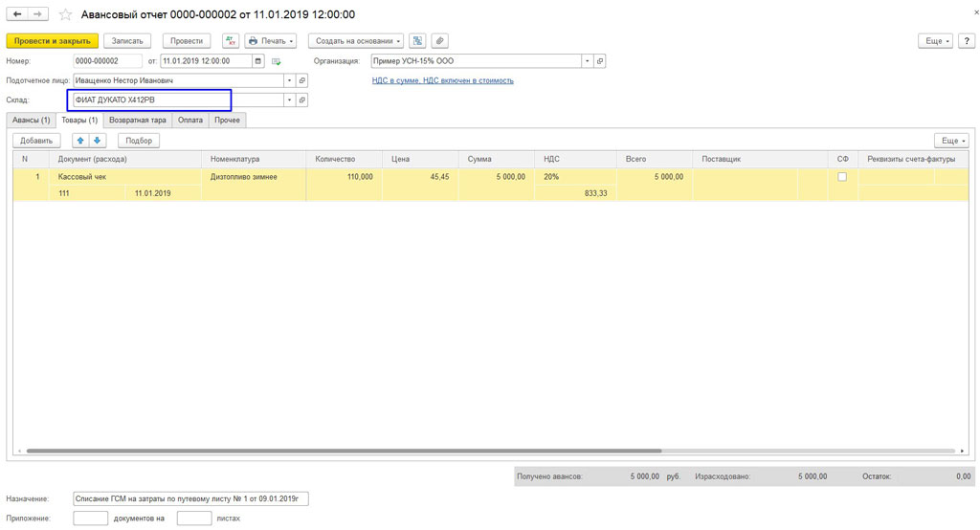Click the Записать button
This screenshot has width=980, height=530.
click(x=127, y=40)
